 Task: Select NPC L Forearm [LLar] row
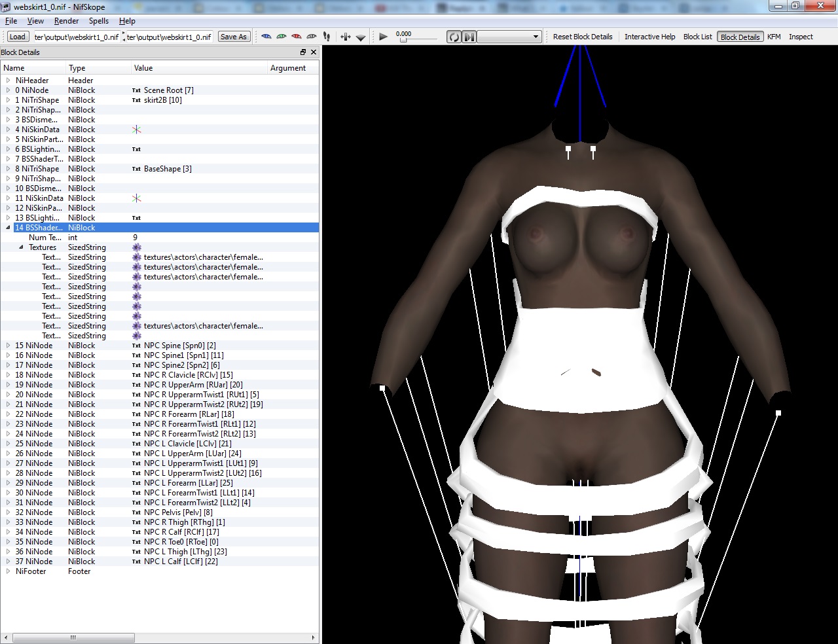(x=160, y=483)
